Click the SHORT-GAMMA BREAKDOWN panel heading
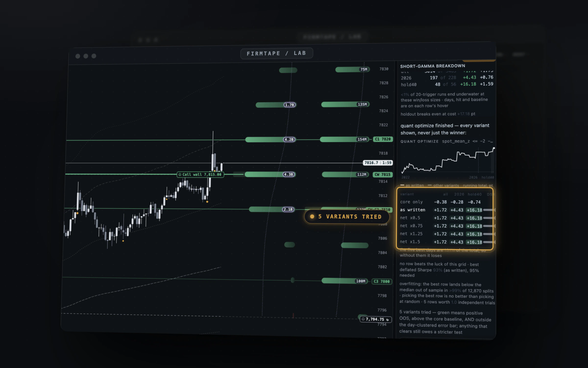Image resolution: width=588 pixels, height=368 pixels. click(x=432, y=66)
